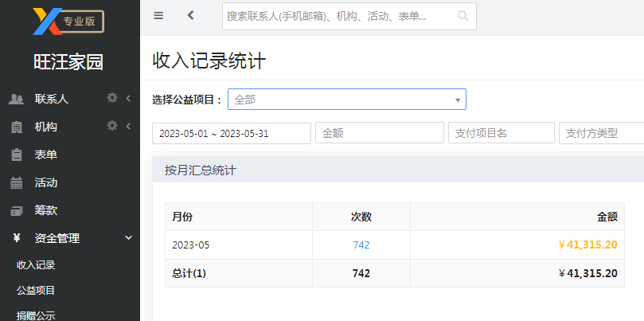Click the 筹款 sidebar icon
The width and height of the screenshot is (644, 321).
point(17,211)
